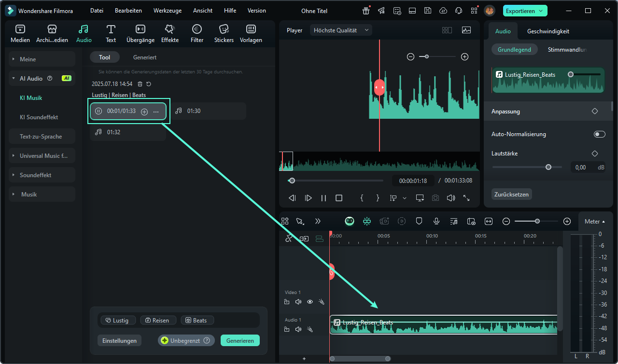The image size is (618, 364).
Task: Open the Bearbeiten menu
Action: click(x=128, y=11)
